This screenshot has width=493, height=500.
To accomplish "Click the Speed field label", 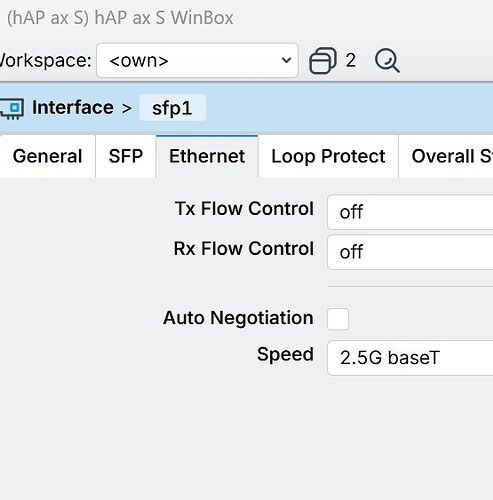I will 285,354.
